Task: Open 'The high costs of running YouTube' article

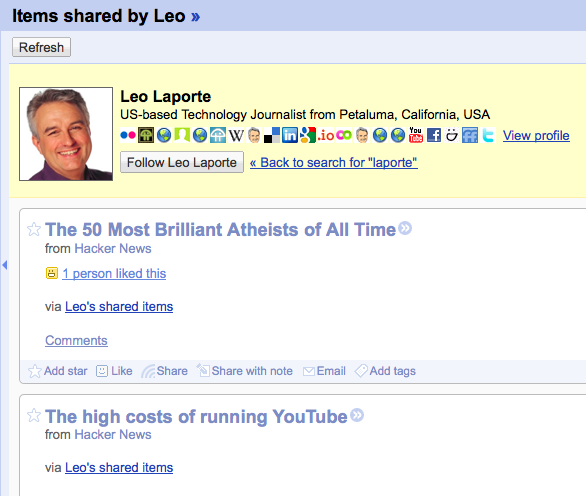Action: pyautogui.click(x=196, y=416)
